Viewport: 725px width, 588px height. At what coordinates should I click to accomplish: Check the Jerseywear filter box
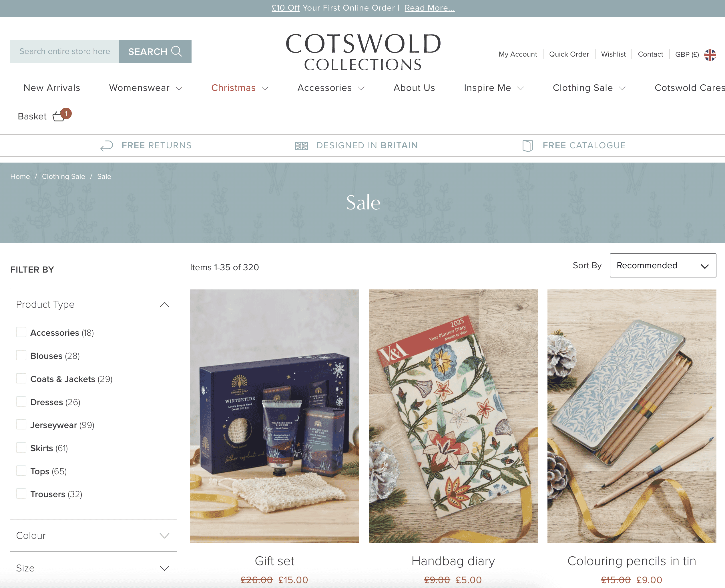(21, 424)
